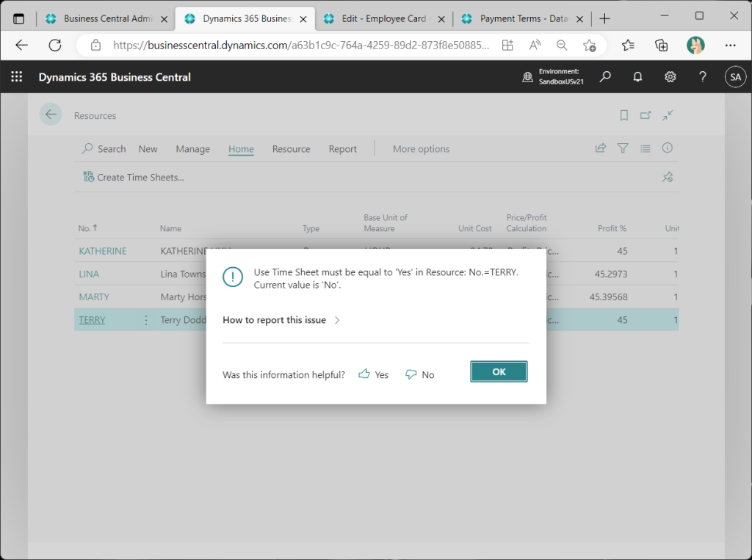Open the browser split screen icon

coord(507,45)
